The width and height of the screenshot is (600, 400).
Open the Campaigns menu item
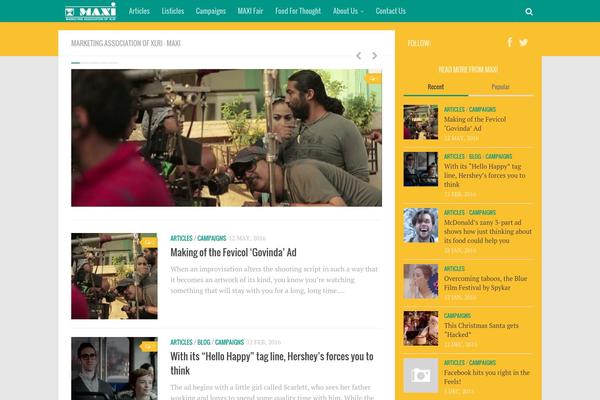click(x=210, y=11)
